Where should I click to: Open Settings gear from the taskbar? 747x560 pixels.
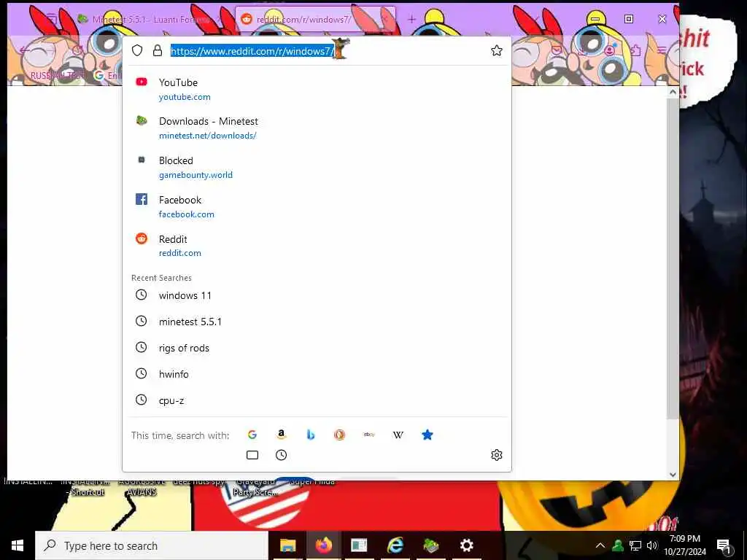pyautogui.click(x=466, y=545)
